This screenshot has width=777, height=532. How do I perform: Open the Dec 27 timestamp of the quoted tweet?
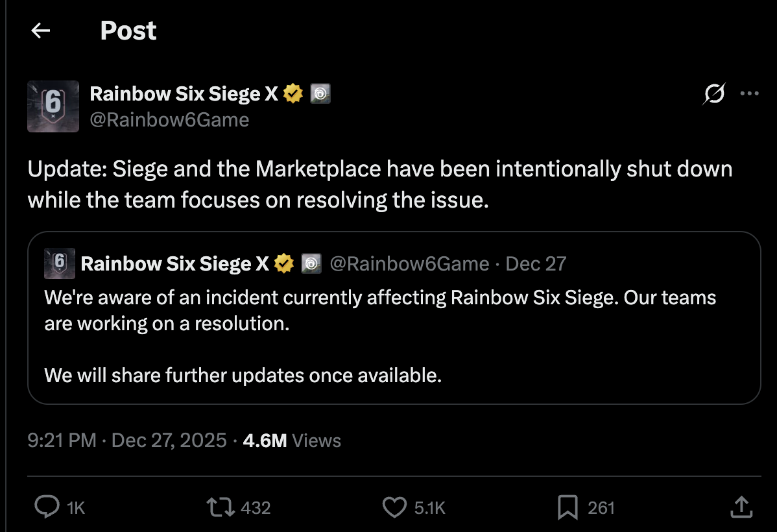pos(537,263)
